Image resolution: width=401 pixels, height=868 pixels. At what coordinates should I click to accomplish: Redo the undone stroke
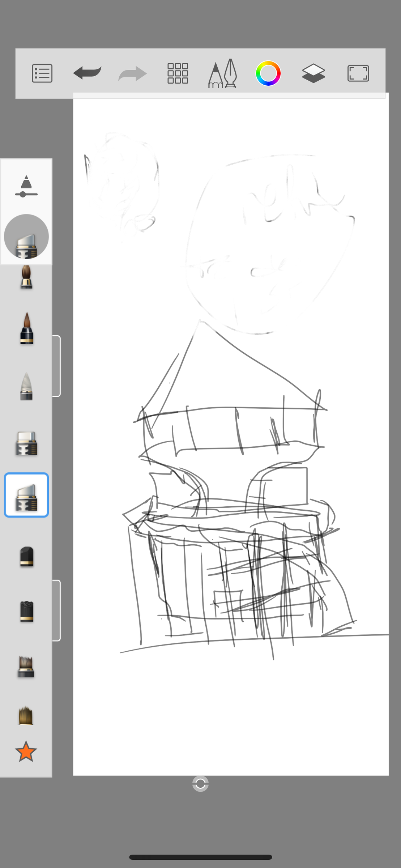coord(133,73)
